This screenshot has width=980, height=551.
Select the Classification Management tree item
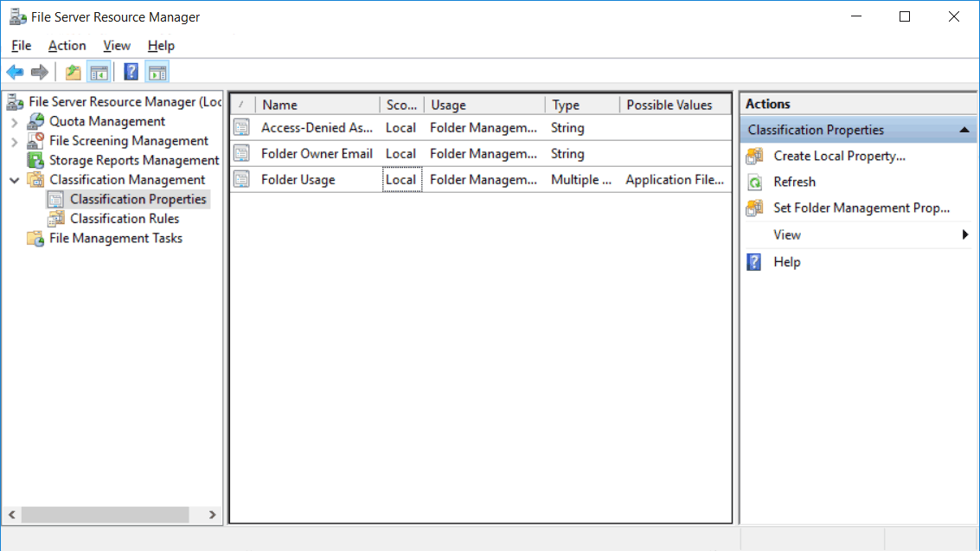[x=127, y=180]
